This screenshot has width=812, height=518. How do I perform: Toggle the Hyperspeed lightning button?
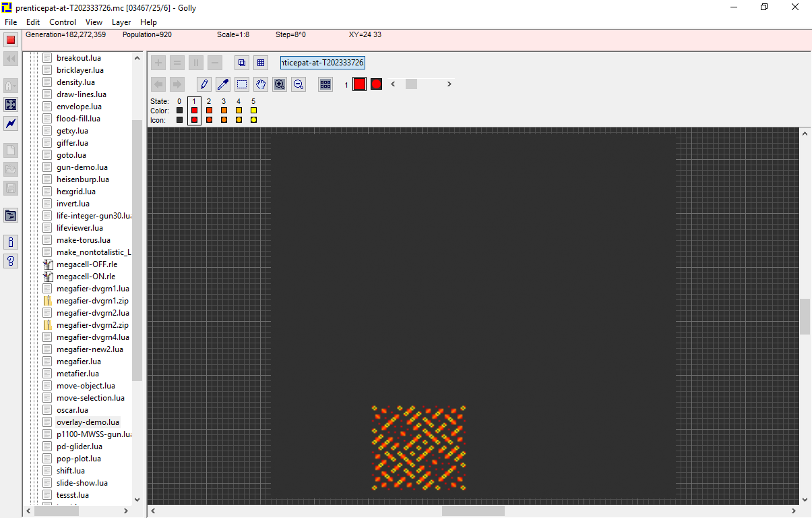[11, 123]
